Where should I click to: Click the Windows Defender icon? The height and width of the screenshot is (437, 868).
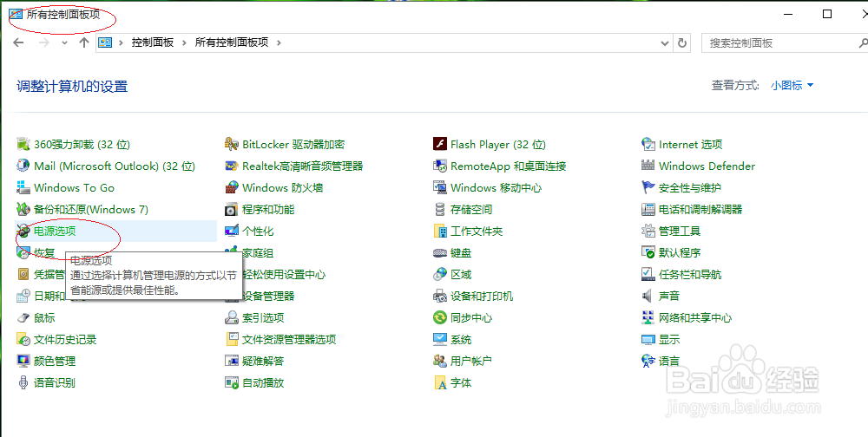(x=648, y=166)
